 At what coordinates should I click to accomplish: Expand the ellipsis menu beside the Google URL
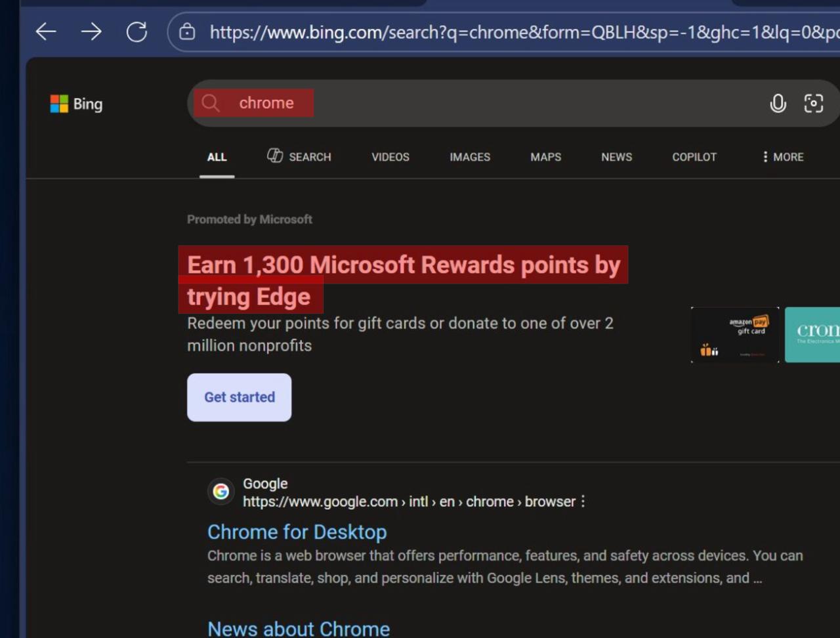pos(583,501)
